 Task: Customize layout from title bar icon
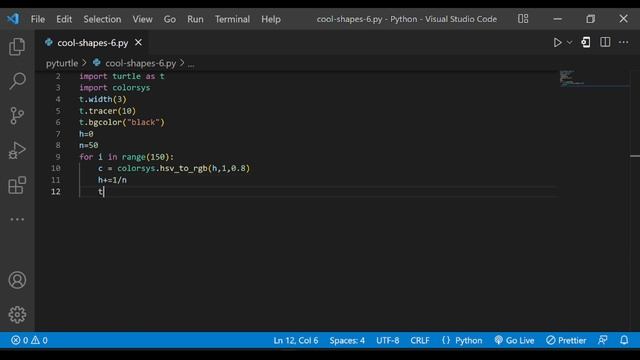coord(523,19)
